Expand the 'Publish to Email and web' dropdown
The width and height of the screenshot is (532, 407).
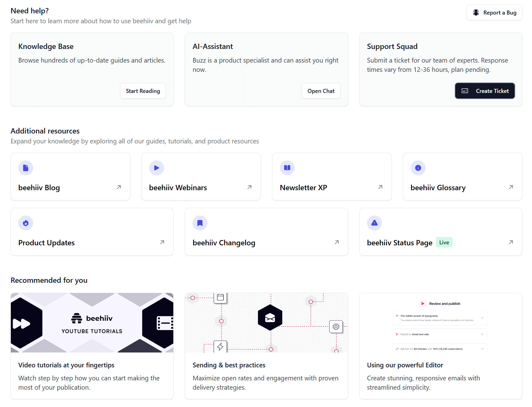point(482,334)
